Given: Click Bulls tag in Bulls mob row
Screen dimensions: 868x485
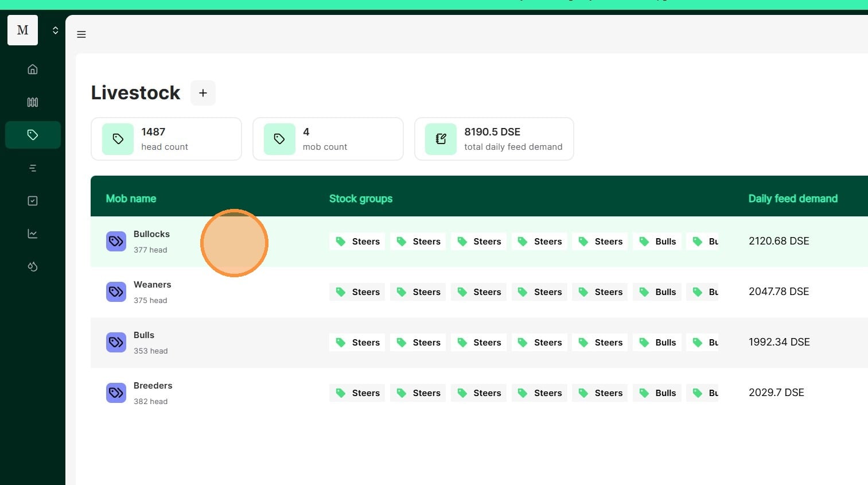Looking at the screenshot, I should [657, 343].
